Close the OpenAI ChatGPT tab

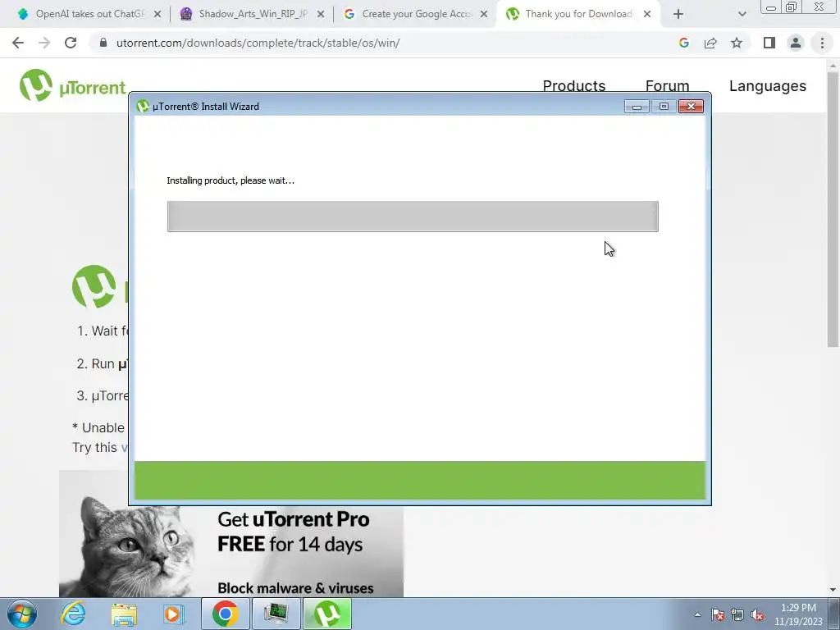(x=157, y=15)
